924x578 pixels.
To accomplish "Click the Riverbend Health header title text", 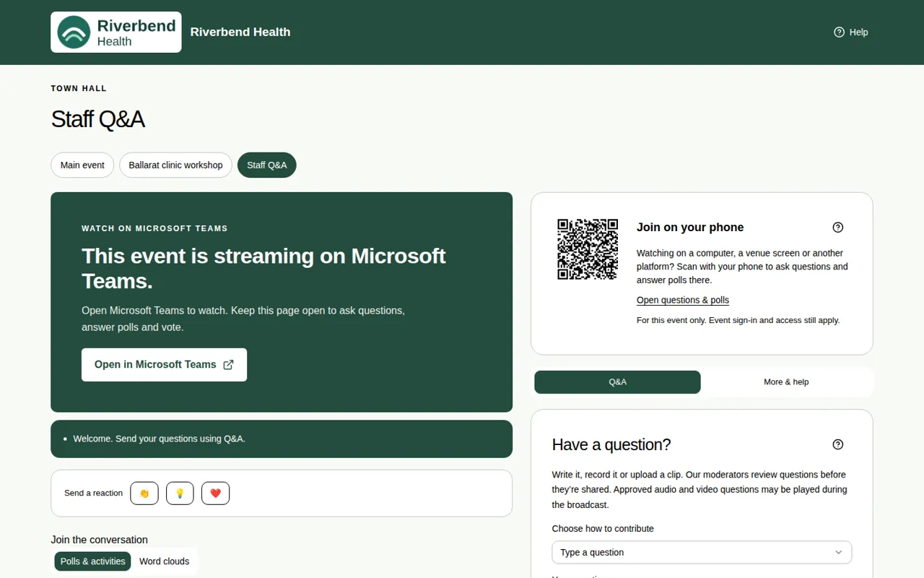I will pos(240,33).
